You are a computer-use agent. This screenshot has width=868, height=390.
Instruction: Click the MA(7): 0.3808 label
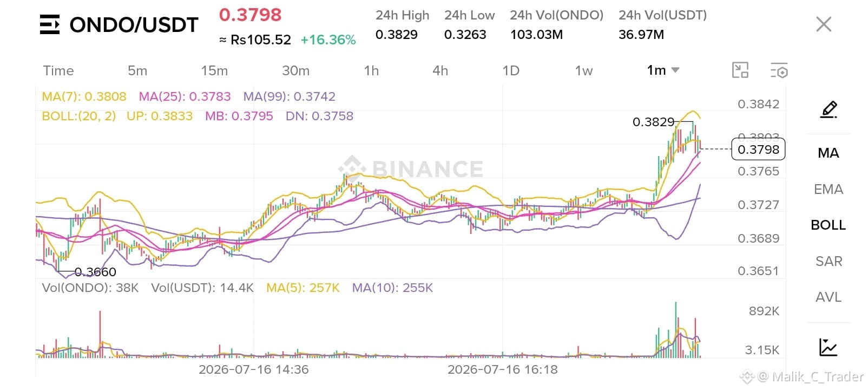point(84,96)
